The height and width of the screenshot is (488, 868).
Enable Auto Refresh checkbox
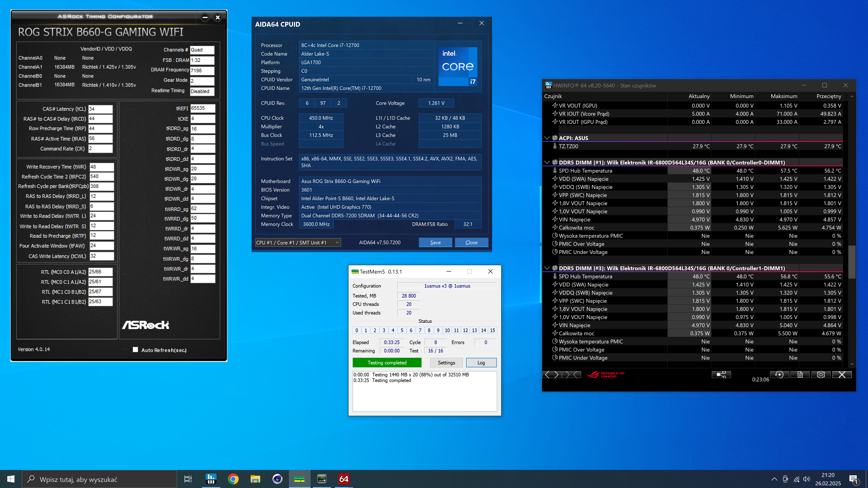(x=135, y=350)
